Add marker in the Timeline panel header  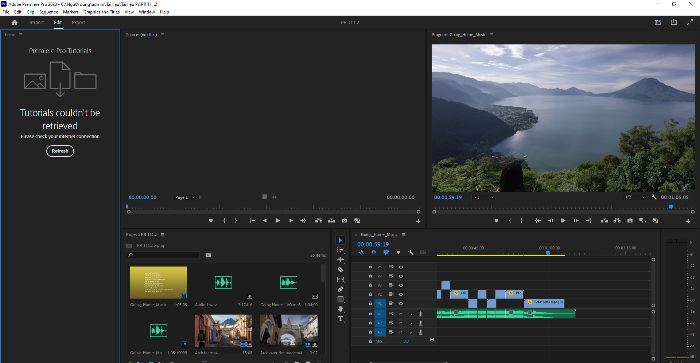(x=399, y=253)
